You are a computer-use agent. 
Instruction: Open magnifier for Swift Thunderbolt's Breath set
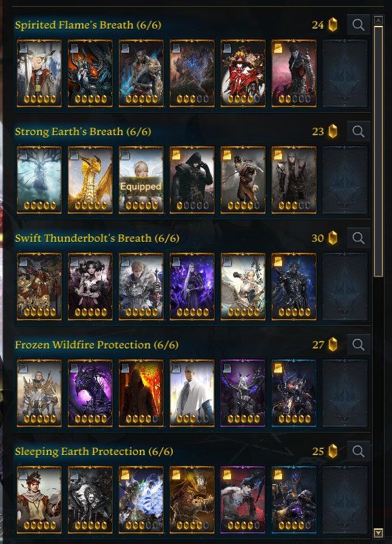pyautogui.click(x=358, y=238)
